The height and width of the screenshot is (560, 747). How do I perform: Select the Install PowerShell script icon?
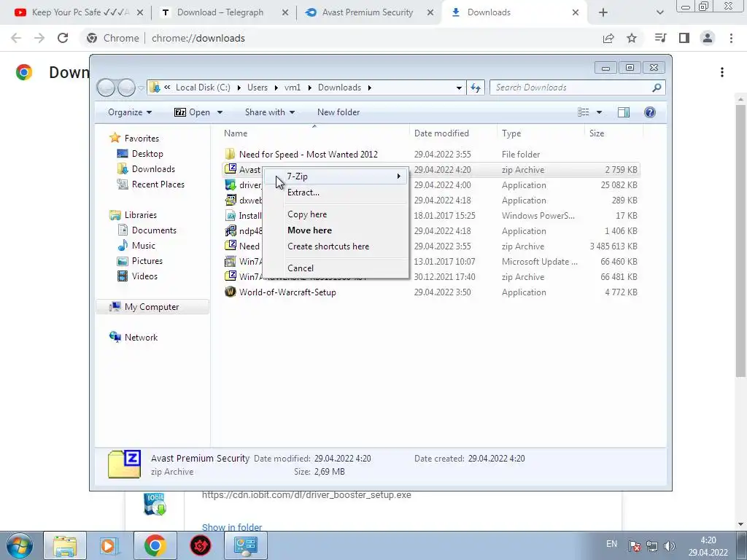[x=231, y=215]
